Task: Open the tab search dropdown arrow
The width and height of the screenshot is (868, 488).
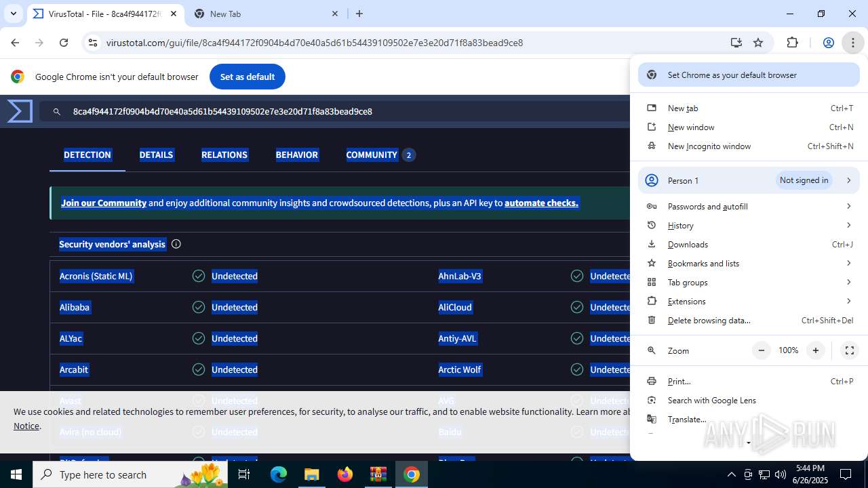Action: coord(13,14)
